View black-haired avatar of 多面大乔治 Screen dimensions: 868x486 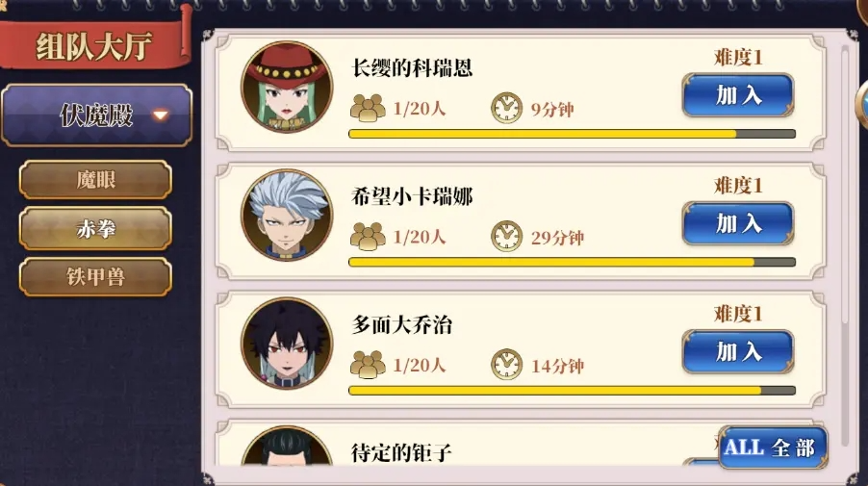pos(287,344)
